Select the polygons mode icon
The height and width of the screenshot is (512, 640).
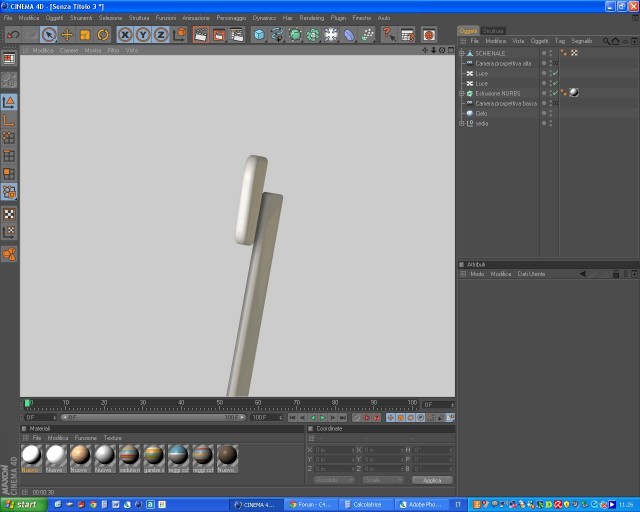point(9,174)
